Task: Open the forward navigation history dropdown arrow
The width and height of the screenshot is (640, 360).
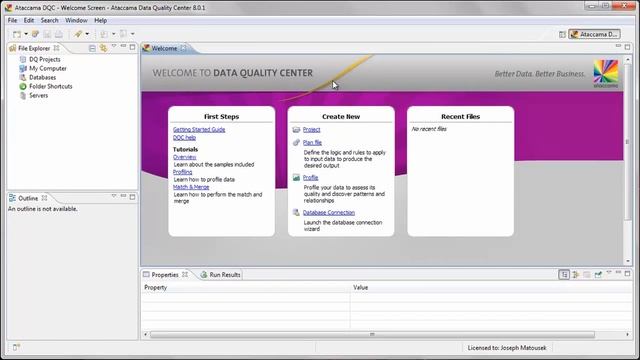Action: coord(133,34)
